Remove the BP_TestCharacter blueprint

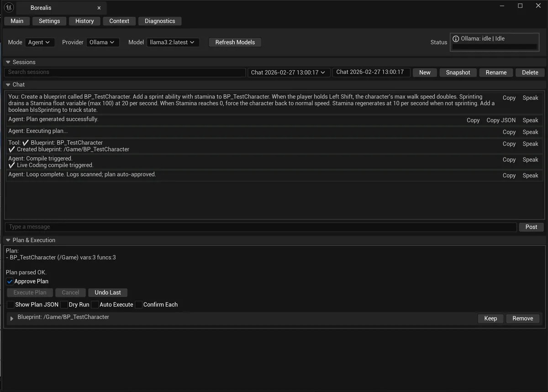click(x=523, y=319)
